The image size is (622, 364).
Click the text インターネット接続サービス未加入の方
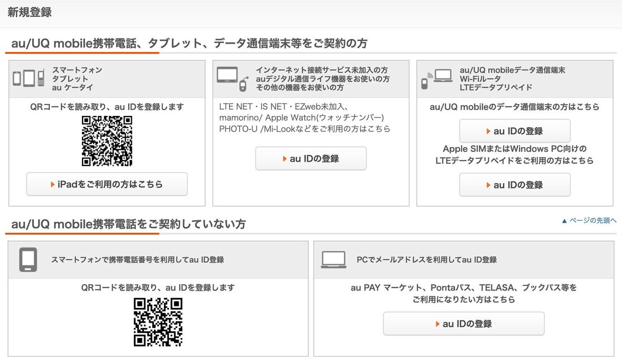coord(322,70)
